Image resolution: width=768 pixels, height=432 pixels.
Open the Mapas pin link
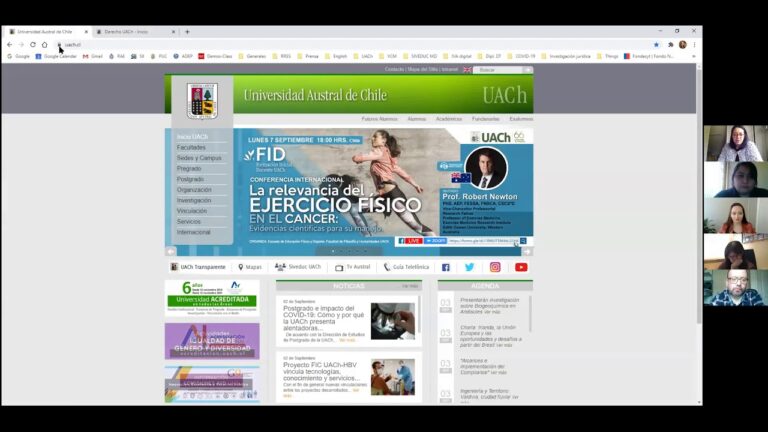[x=250, y=267]
